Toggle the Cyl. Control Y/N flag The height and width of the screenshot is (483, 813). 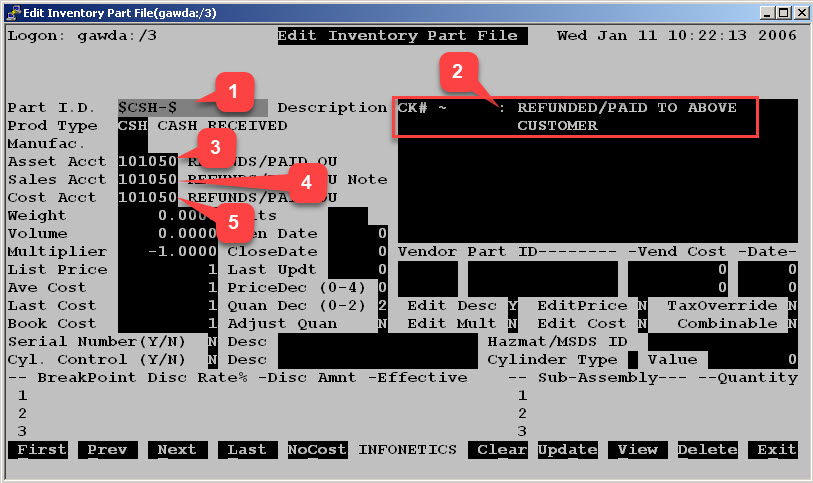(212, 360)
